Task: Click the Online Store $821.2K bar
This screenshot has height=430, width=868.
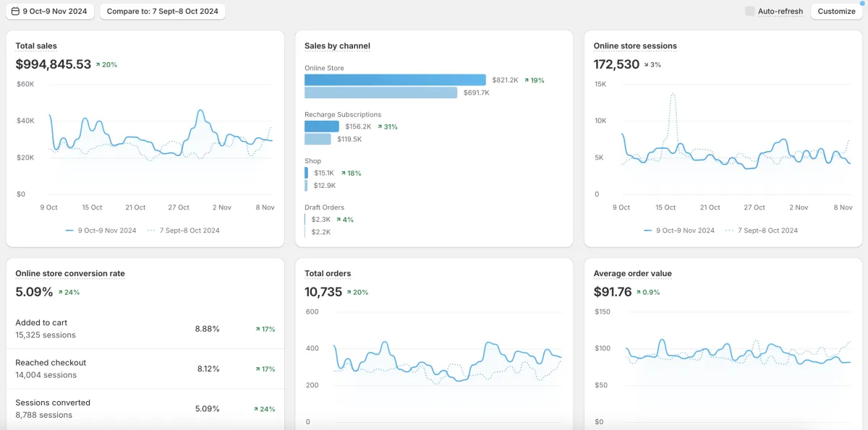Action: click(395, 79)
